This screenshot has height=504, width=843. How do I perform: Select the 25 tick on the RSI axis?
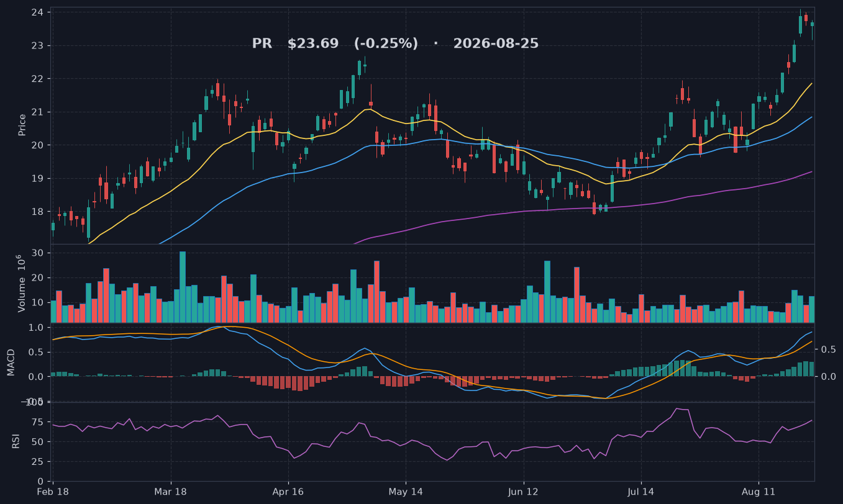click(37, 462)
